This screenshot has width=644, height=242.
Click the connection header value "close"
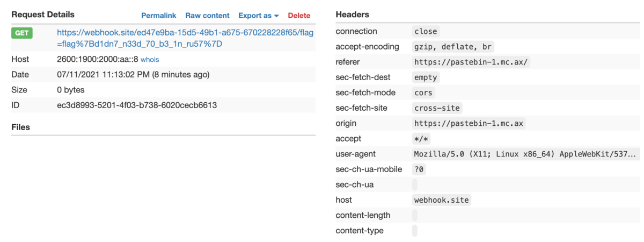(426, 32)
